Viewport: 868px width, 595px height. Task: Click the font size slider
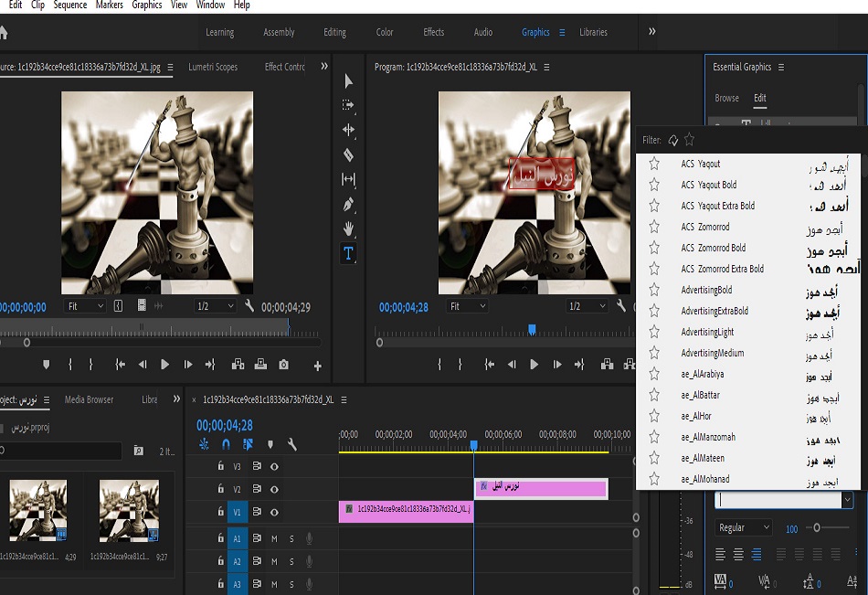coord(816,527)
